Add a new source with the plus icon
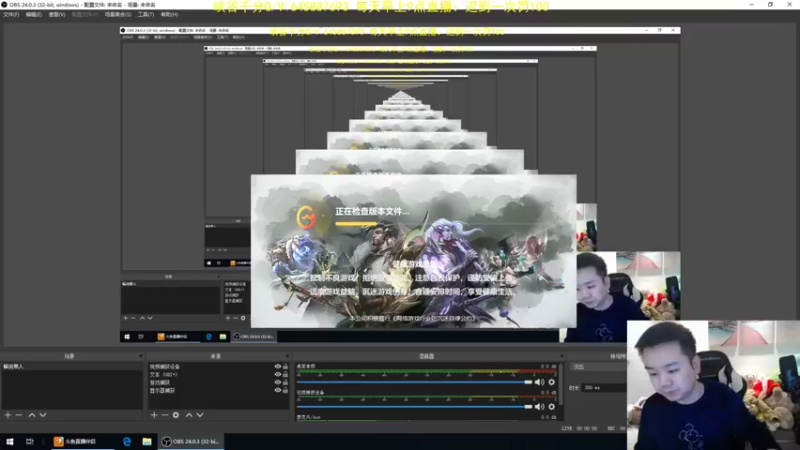The height and width of the screenshot is (450, 800). click(x=154, y=415)
